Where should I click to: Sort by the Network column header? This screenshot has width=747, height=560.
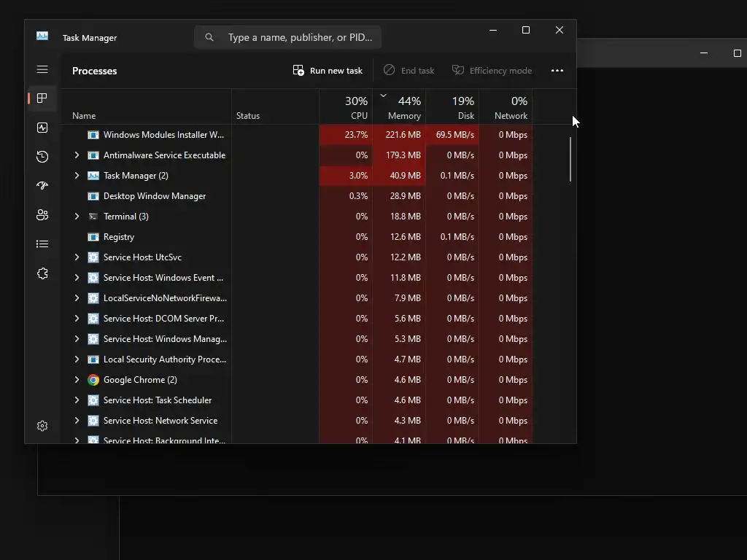[506, 106]
